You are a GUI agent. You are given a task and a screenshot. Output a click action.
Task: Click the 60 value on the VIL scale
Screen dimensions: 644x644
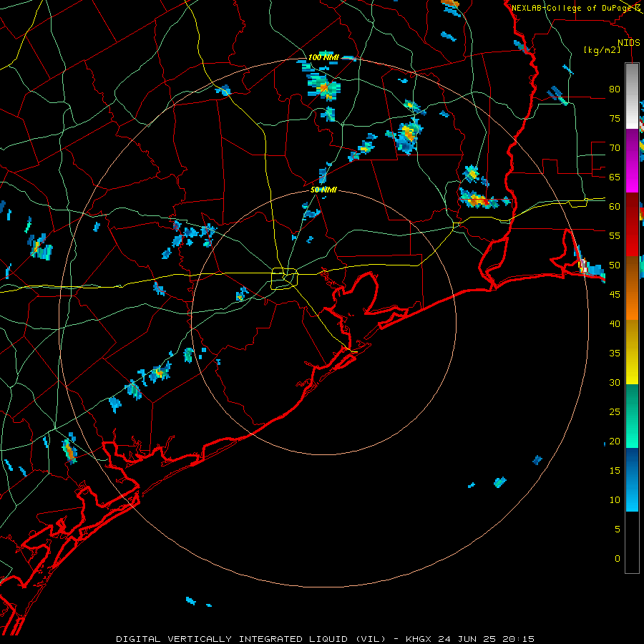pyautogui.click(x=615, y=207)
